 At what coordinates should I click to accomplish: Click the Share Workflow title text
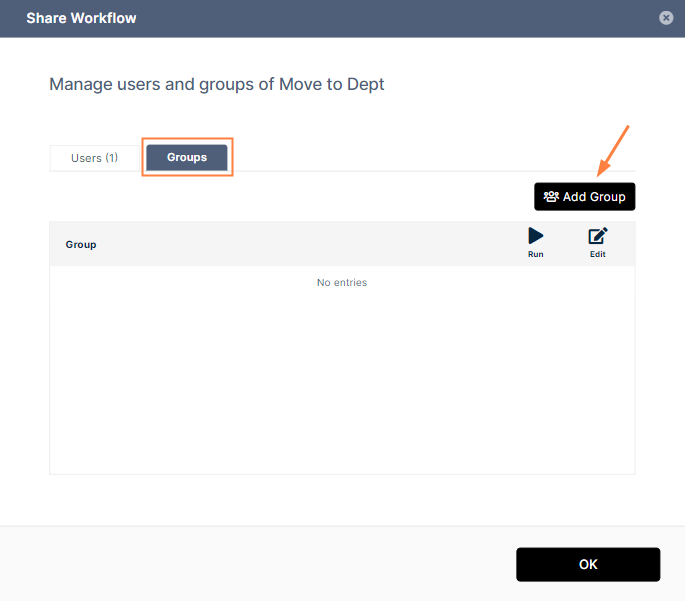pos(81,18)
